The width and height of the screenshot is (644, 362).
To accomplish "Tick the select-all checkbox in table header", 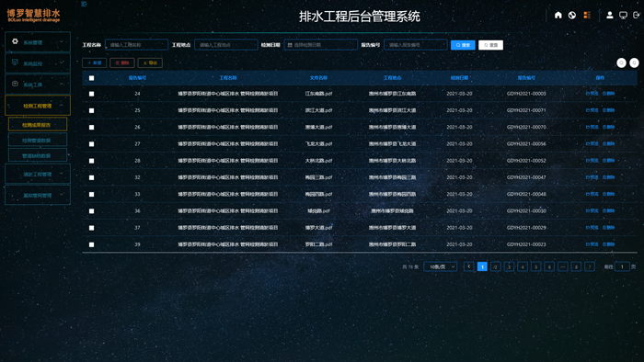I will click(92, 78).
